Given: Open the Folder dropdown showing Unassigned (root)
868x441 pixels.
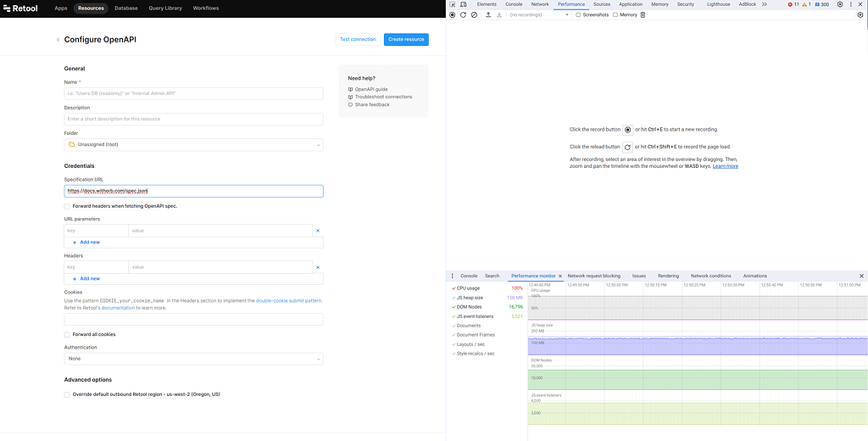Looking at the screenshot, I should (x=194, y=145).
